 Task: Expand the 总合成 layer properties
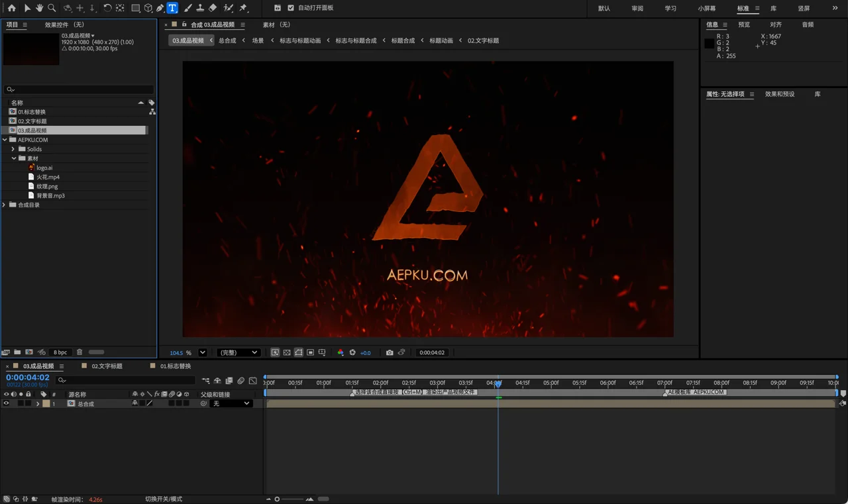tap(38, 403)
